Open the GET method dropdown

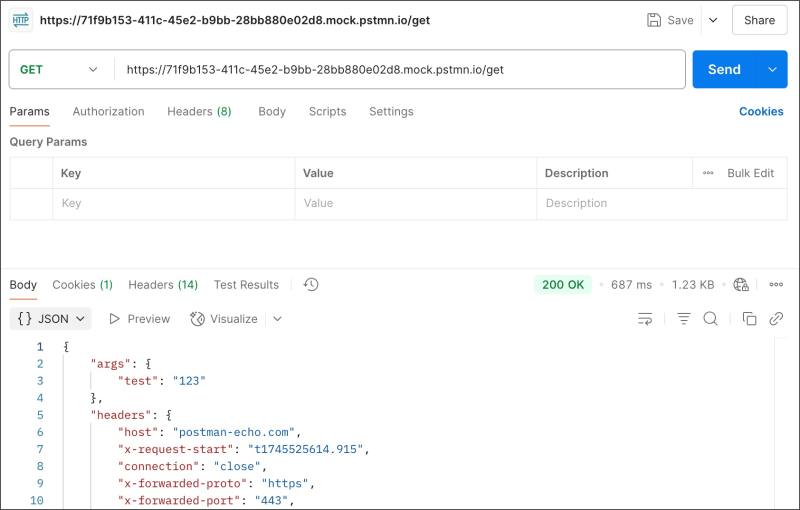coord(60,70)
